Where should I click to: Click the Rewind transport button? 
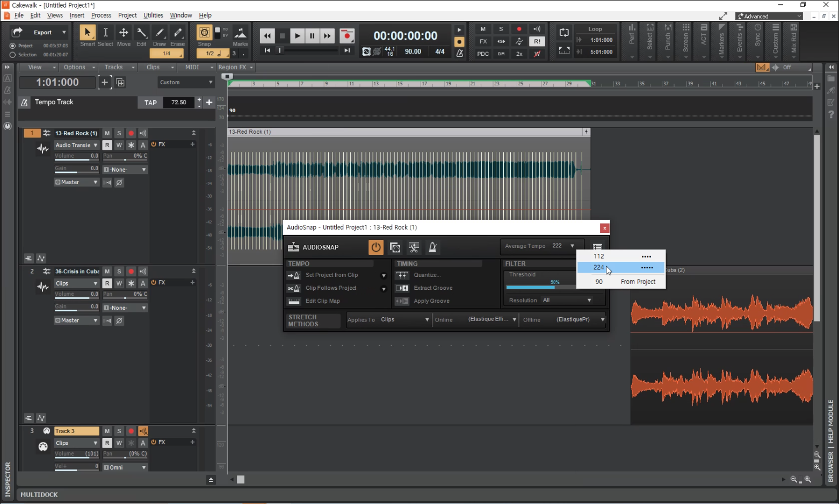click(267, 36)
